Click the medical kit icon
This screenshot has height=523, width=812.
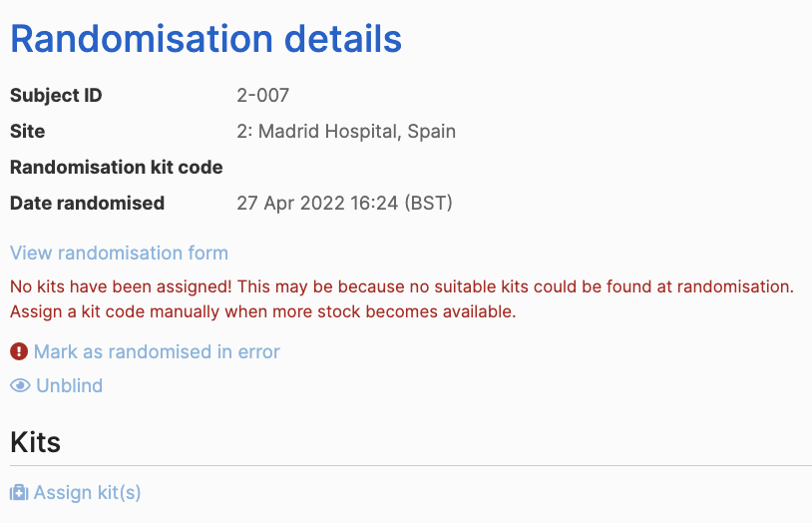point(19,492)
